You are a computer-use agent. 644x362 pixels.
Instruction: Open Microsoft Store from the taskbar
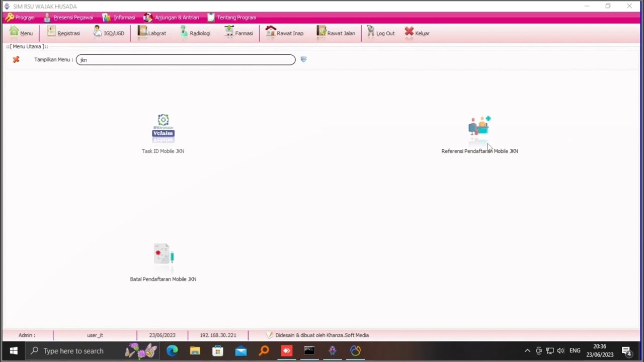[218, 351]
